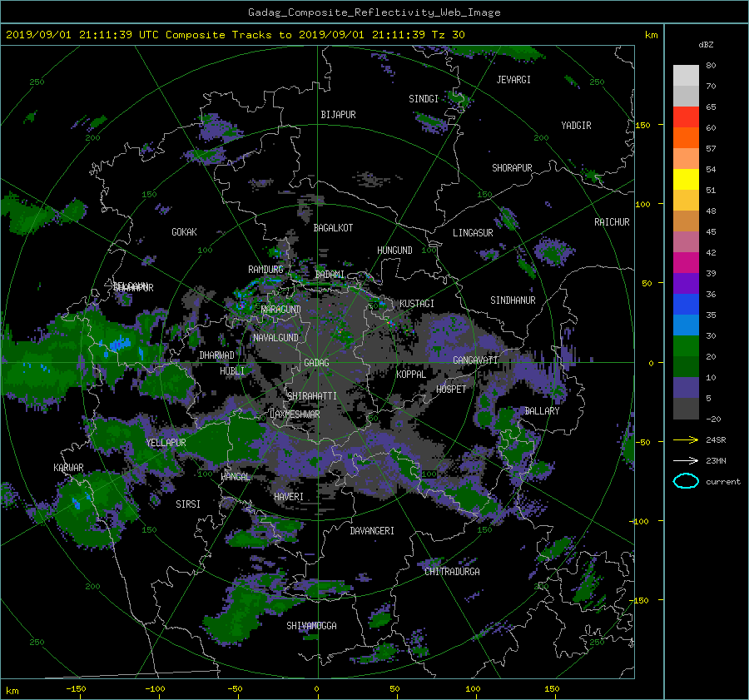
Task: Click the HAVERI city label
Action: [289, 497]
